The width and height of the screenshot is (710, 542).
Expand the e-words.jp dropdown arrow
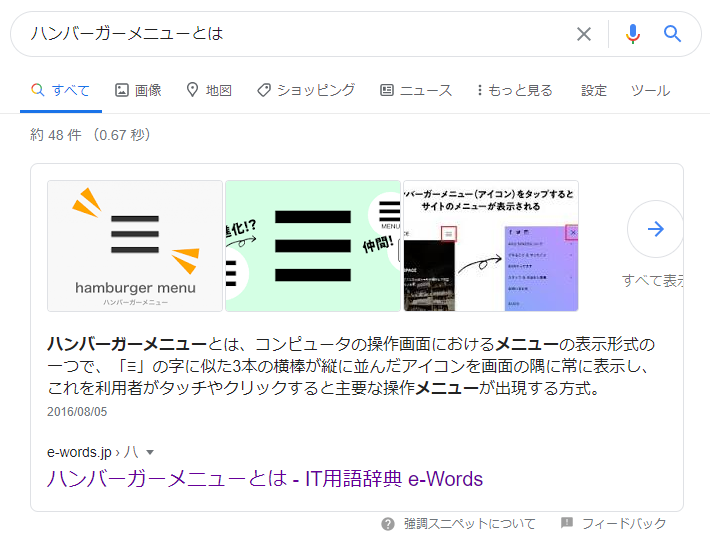click(x=150, y=452)
